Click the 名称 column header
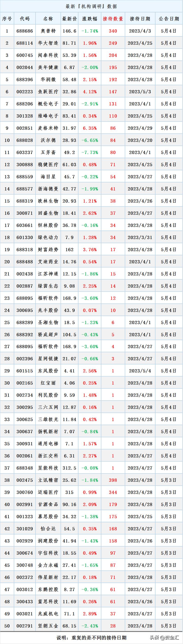This screenshot has width=183, height=644. click(x=48, y=19)
